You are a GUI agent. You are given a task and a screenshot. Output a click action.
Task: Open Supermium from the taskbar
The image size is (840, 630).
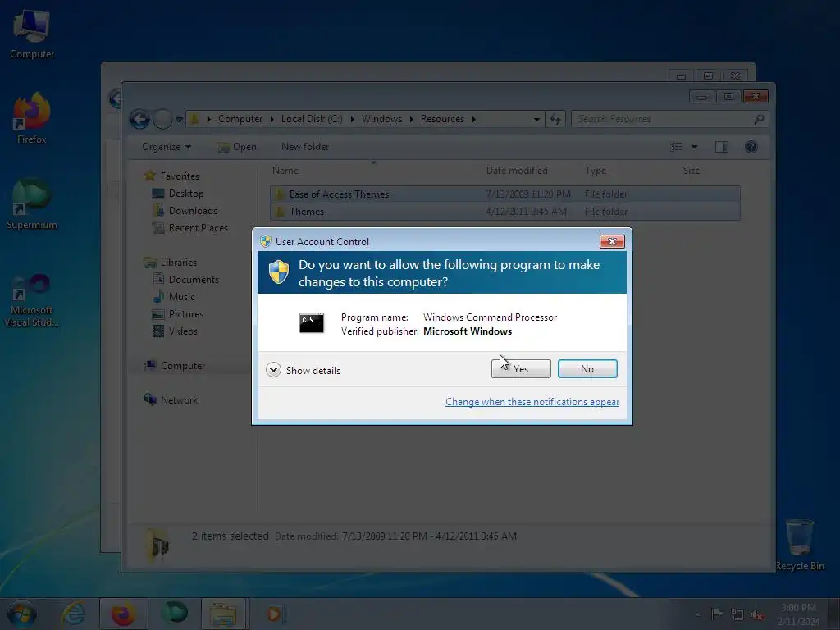174,614
